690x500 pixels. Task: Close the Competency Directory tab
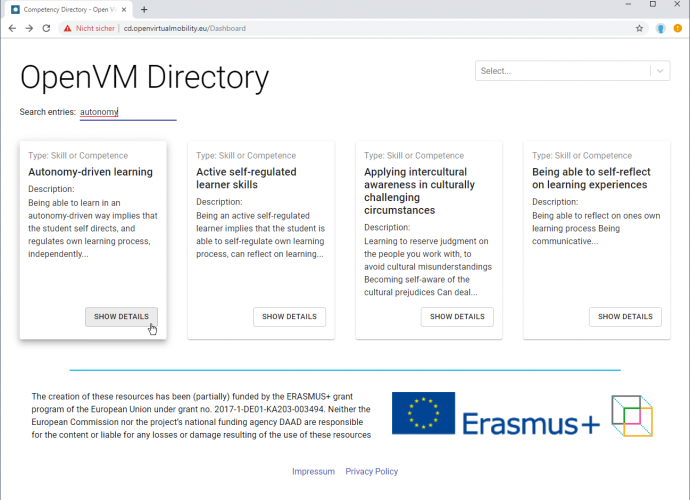coord(124,9)
